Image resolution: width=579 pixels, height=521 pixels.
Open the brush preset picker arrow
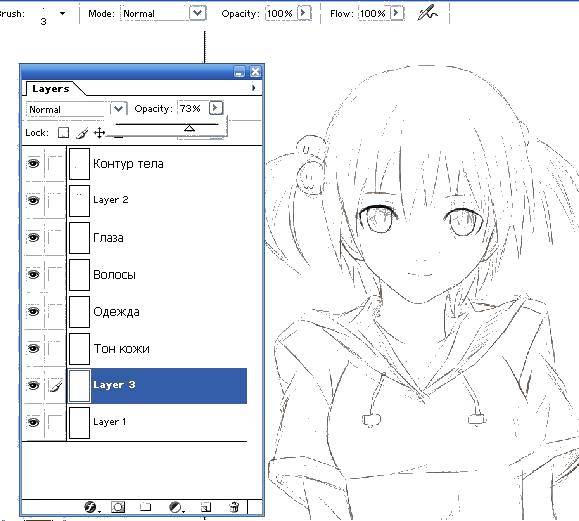pos(62,14)
